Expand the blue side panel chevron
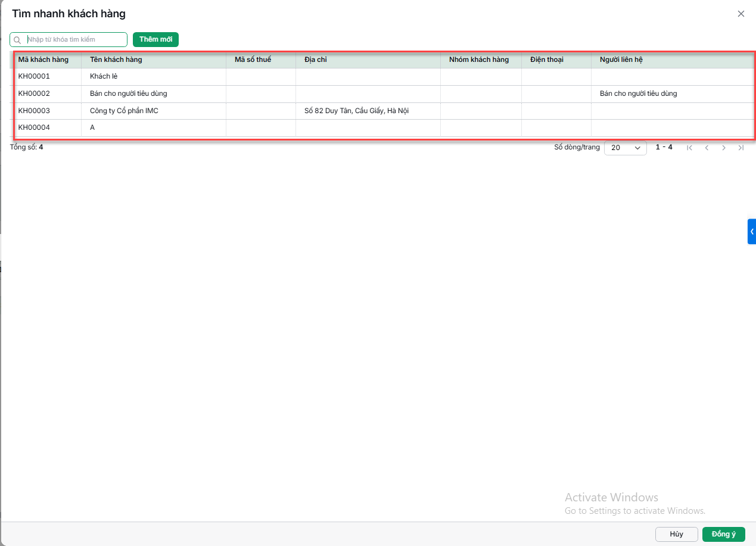 [752, 231]
